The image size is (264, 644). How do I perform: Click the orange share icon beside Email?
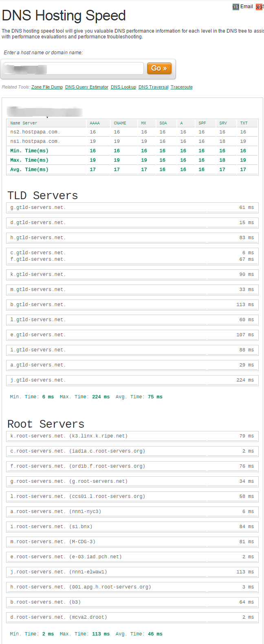[259, 7]
